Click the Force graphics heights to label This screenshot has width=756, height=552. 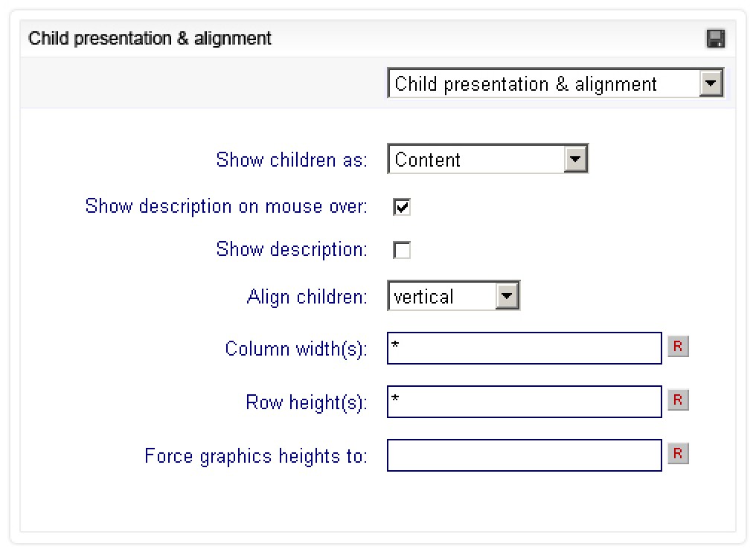[x=256, y=456]
